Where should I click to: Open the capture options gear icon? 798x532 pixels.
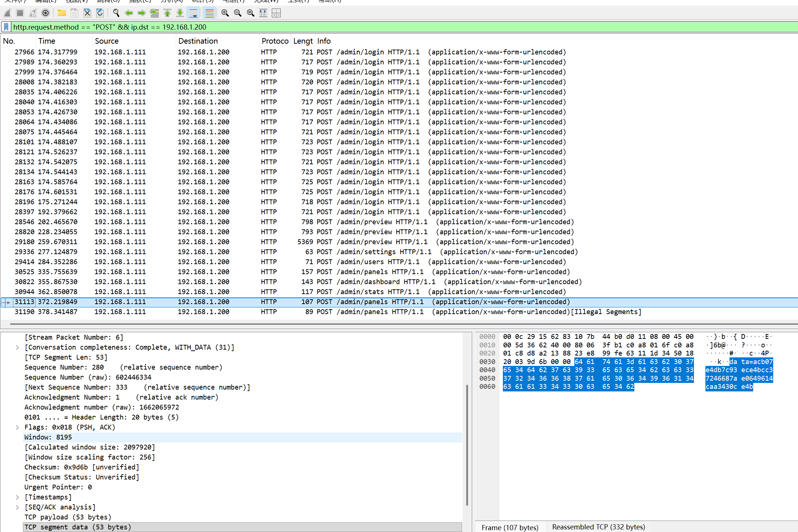click(46, 13)
